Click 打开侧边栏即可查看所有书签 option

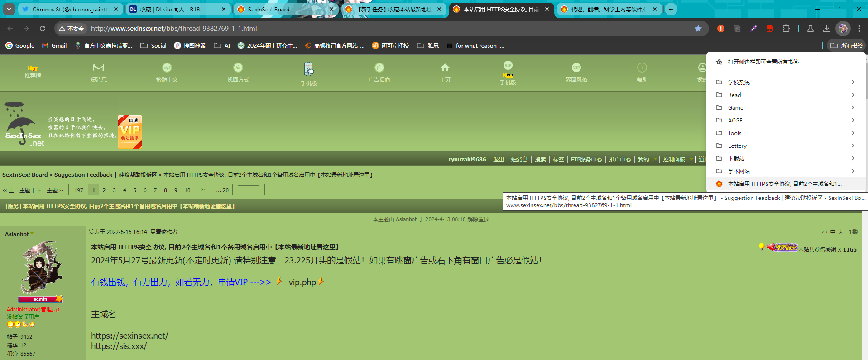786,62
